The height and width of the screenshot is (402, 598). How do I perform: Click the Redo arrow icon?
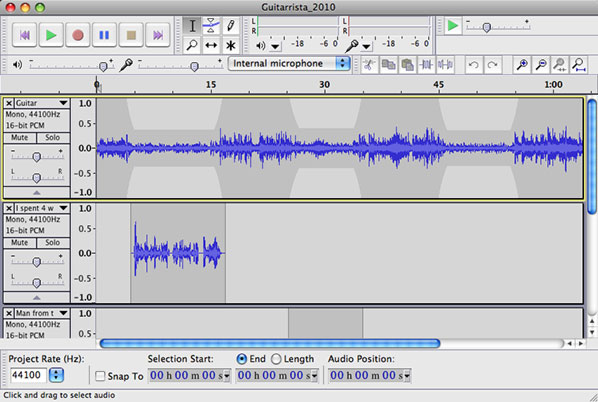tap(493, 65)
